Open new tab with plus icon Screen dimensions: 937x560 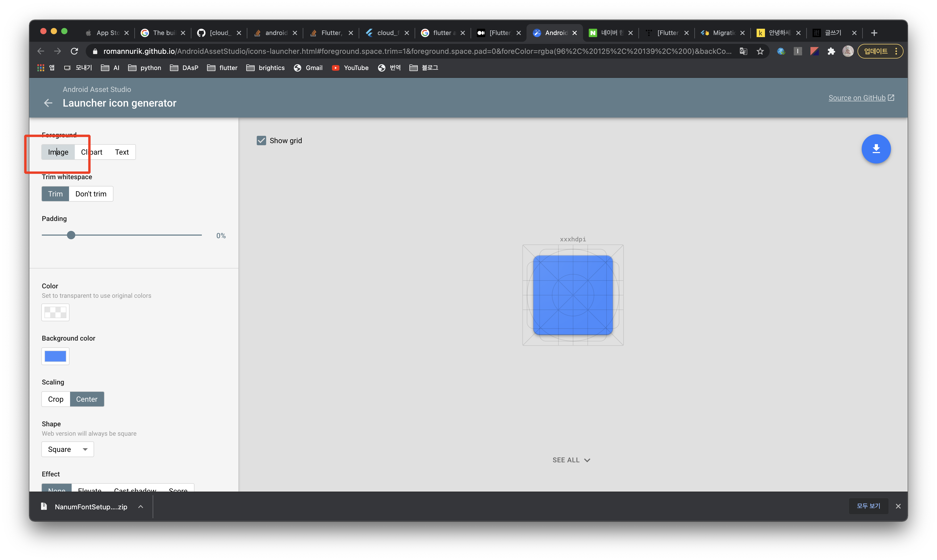click(874, 33)
